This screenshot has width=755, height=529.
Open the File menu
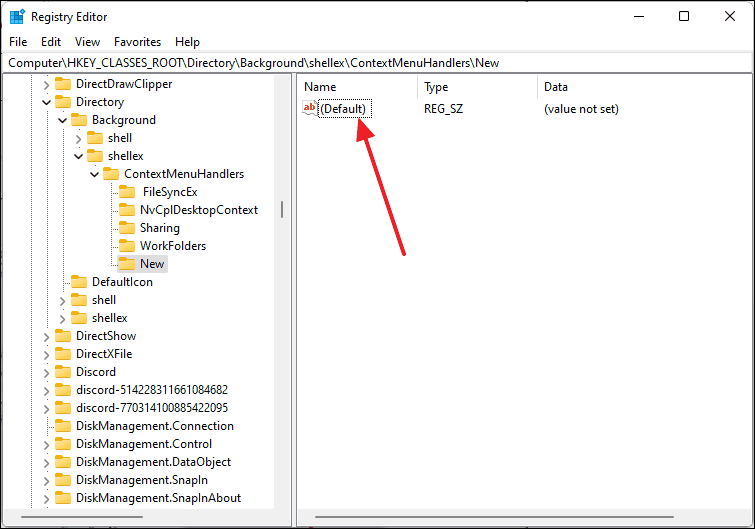coord(18,42)
